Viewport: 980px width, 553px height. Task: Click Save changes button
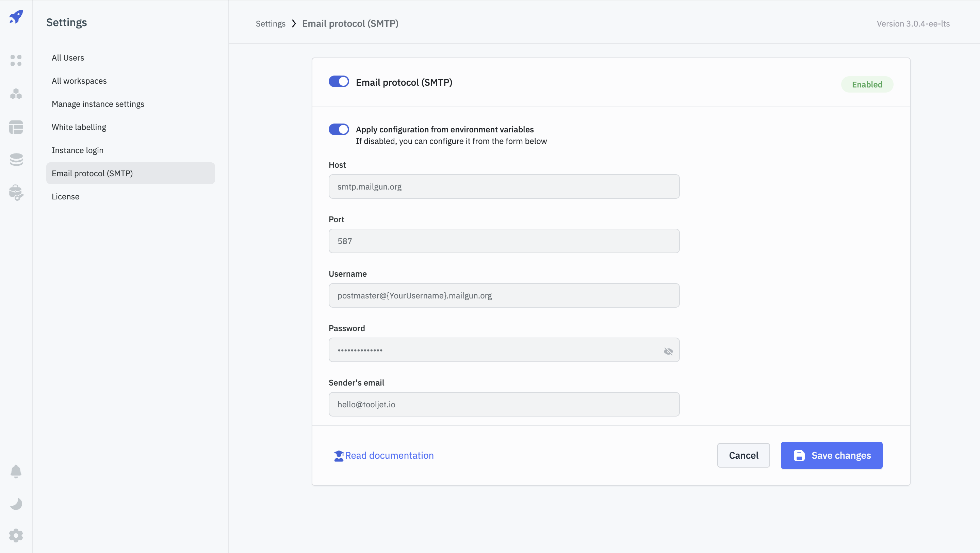[831, 455]
